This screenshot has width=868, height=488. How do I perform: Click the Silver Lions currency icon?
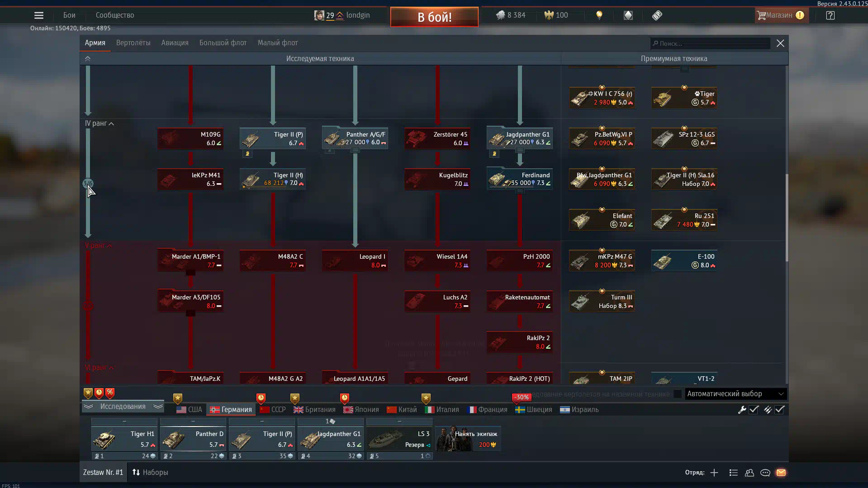500,15
